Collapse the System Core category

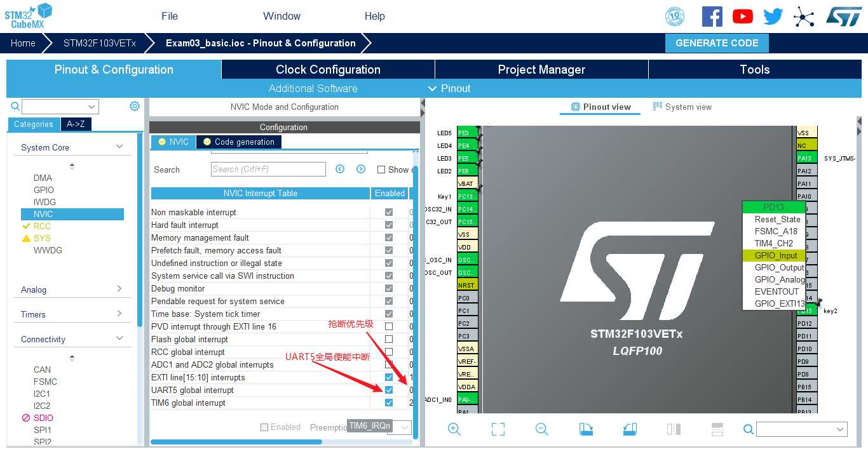(x=119, y=147)
